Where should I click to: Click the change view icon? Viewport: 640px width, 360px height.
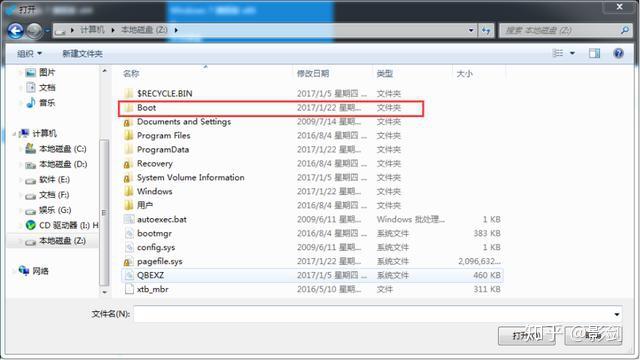coord(558,53)
